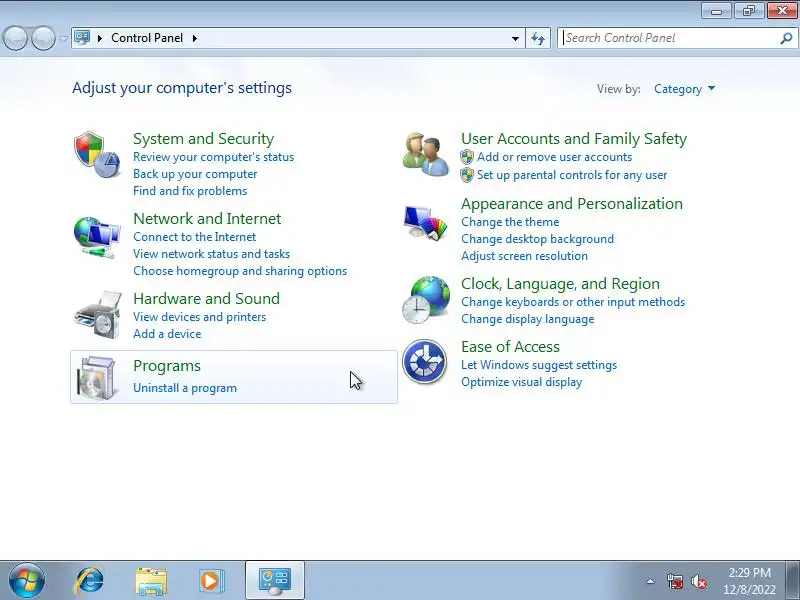Screen dimensions: 800x600
Task: Click Change keyboards or other input methods
Action: click(x=573, y=302)
